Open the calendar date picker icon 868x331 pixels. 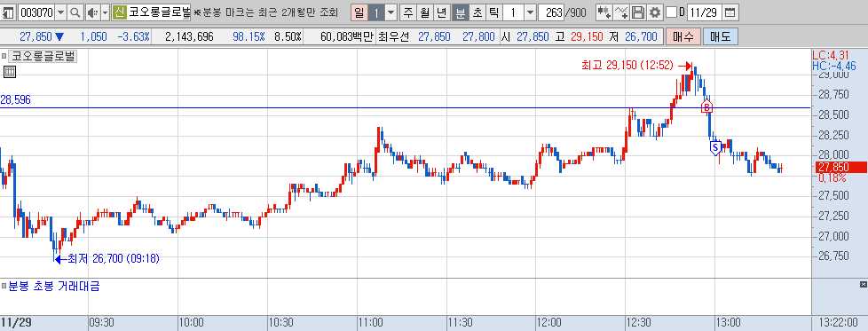730,12
